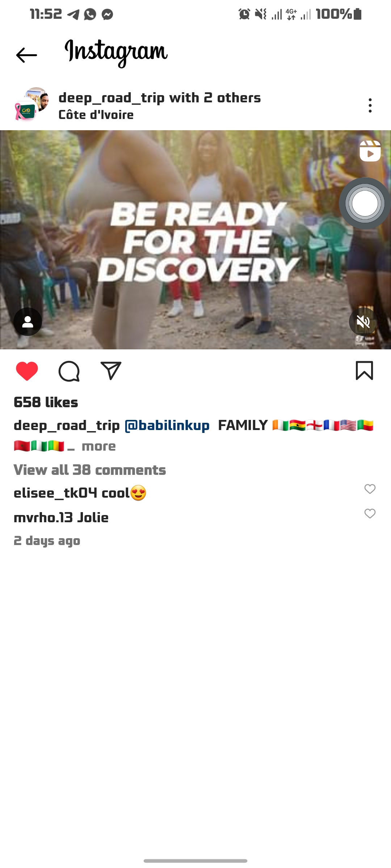Image resolution: width=391 pixels, height=868 pixels.
Task: Open @babilinkup mention in caption
Action: [167, 425]
